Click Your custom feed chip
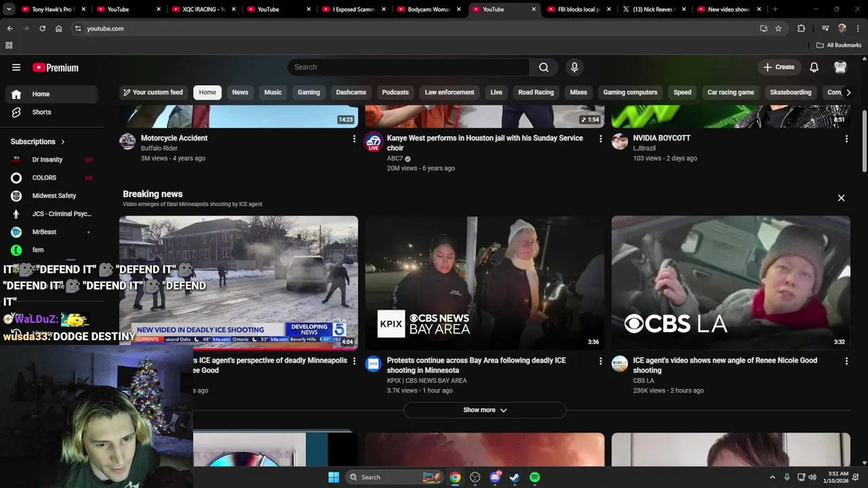Image resolution: width=868 pixels, height=488 pixels. click(153, 92)
